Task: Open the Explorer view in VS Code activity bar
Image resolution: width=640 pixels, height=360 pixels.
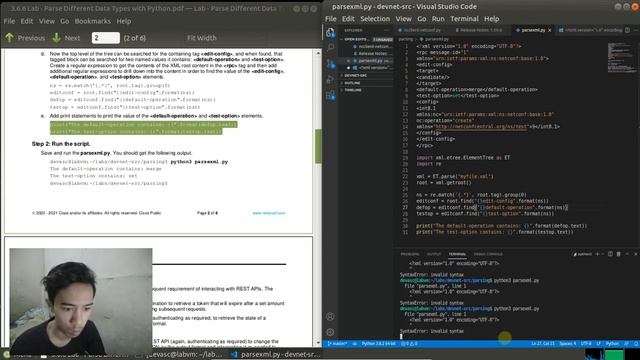Action: pyautogui.click(x=330, y=32)
